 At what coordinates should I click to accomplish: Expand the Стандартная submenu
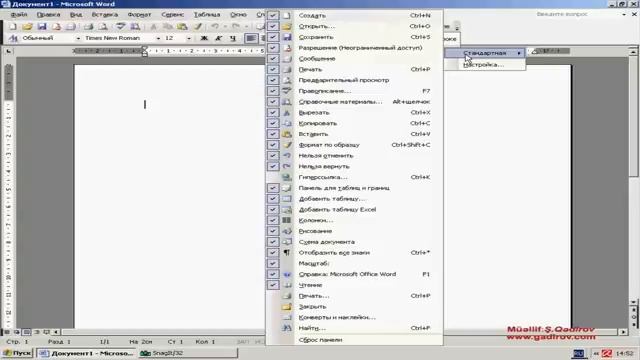[485, 53]
